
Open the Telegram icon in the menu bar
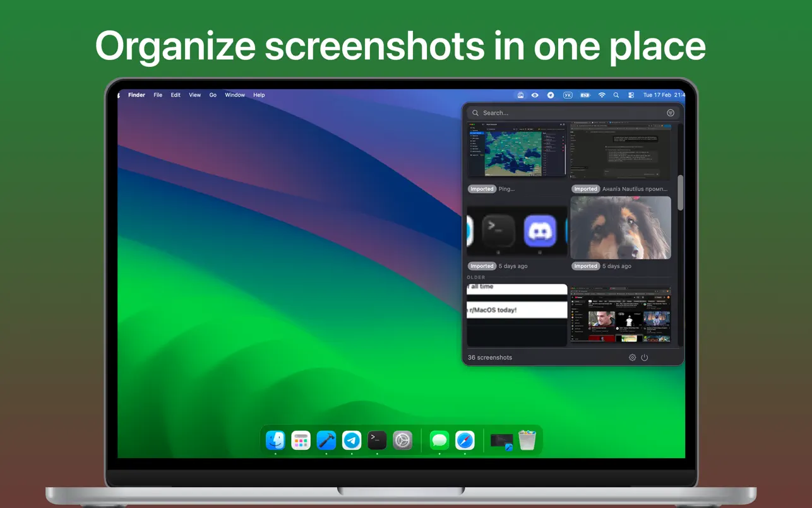pyautogui.click(x=551, y=95)
